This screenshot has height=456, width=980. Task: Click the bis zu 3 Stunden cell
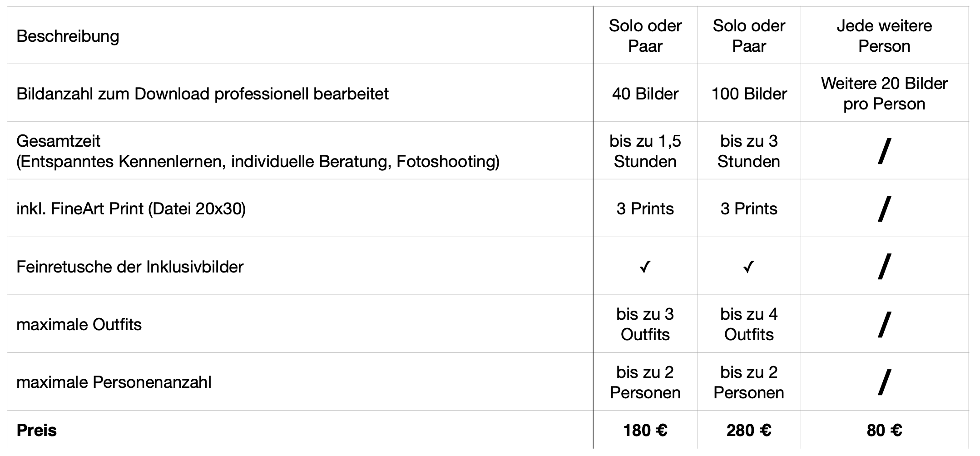click(x=749, y=151)
